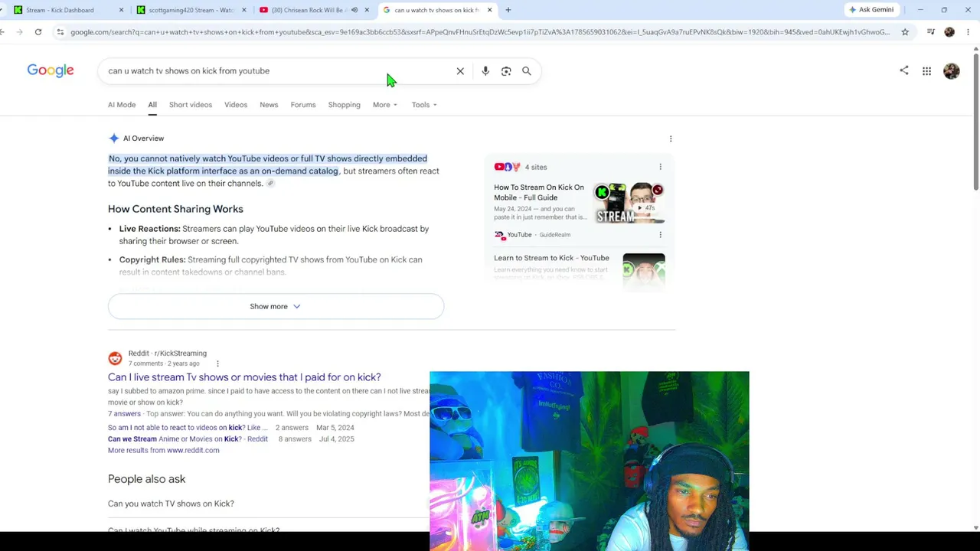Open options for the 4 sites panel

[660, 167]
